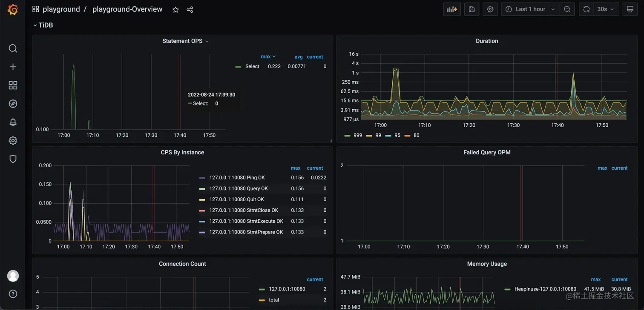The height and width of the screenshot is (310, 644).
Task: Collapse the TiDB row
Action: click(43, 25)
